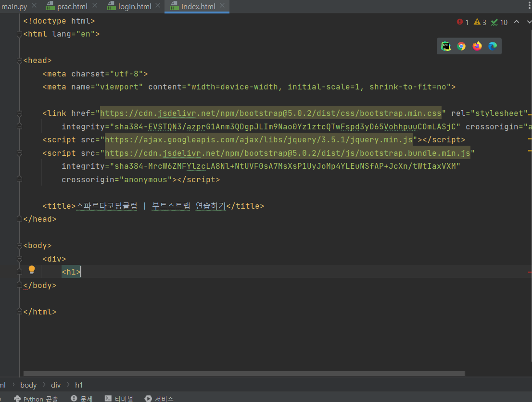Fold the bootstrap script tag block

pyautogui.click(x=19, y=153)
